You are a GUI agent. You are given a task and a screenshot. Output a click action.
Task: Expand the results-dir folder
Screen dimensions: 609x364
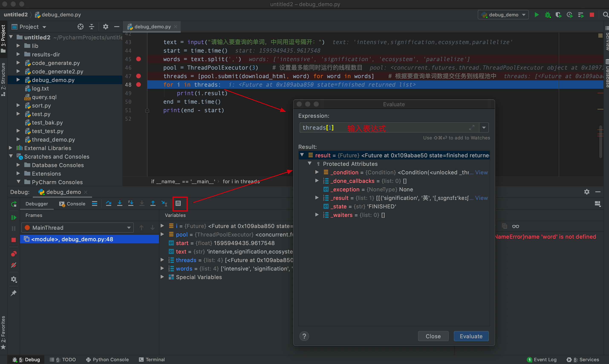18,54
